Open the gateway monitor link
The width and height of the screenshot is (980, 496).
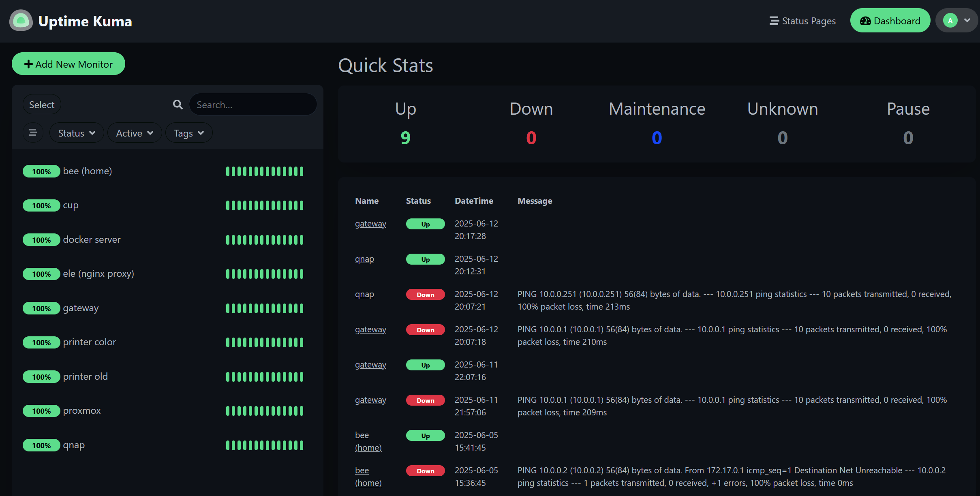point(370,223)
